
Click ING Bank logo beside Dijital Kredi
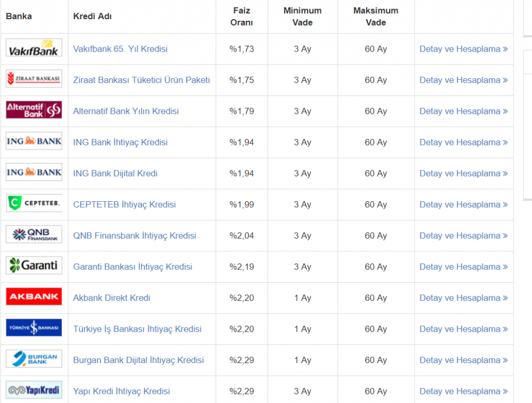[34, 172]
